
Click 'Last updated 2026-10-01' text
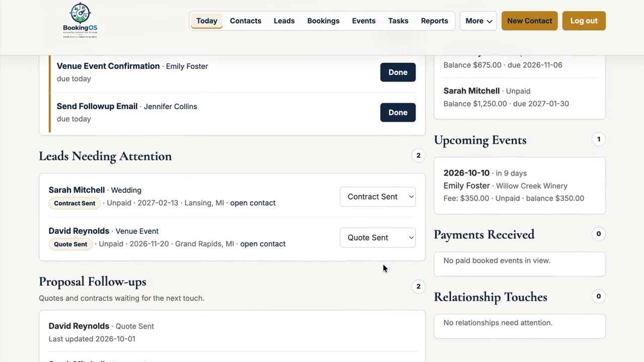92,339
